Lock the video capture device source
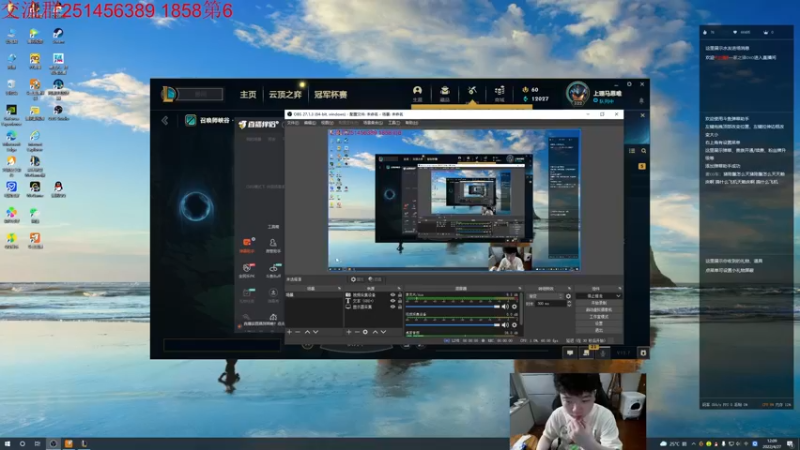Screen dimensions: 800x450 point(400,295)
